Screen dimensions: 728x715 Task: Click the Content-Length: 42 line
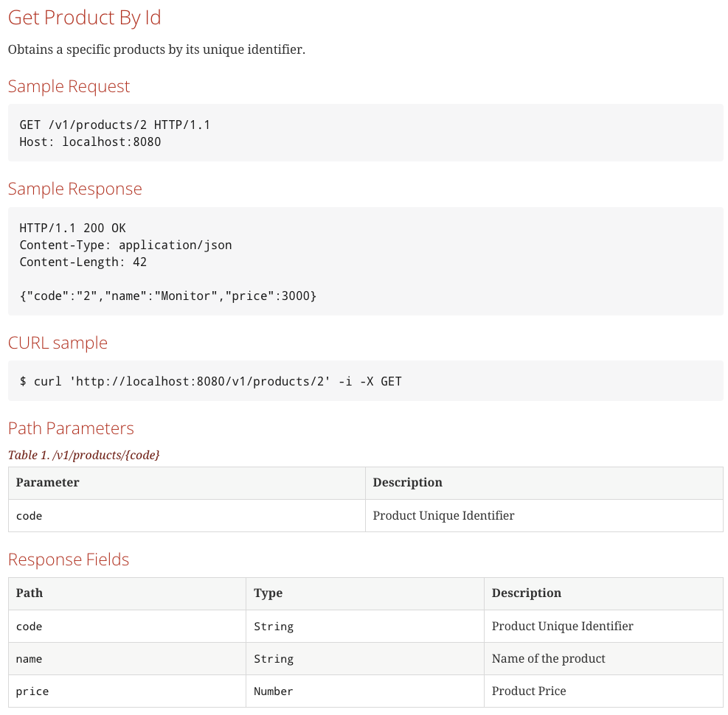[83, 262]
